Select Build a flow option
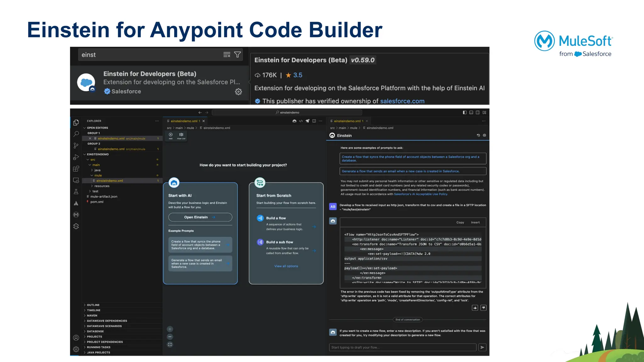Screen dimensions: 644x362 286,223
